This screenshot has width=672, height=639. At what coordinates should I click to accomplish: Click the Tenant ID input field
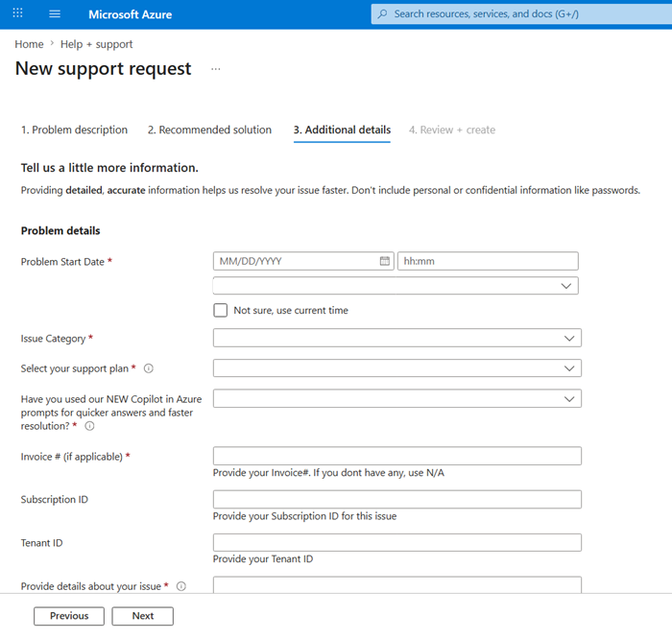(x=396, y=543)
